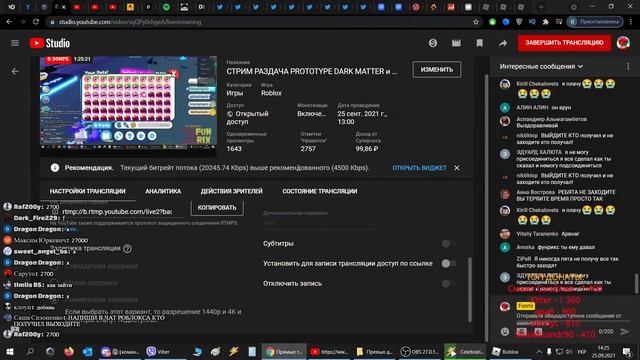Click the КОПИРОВАТЬ button for stream URL
Image resolution: width=640 pixels, height=360 pixels.
coord(217,208)
